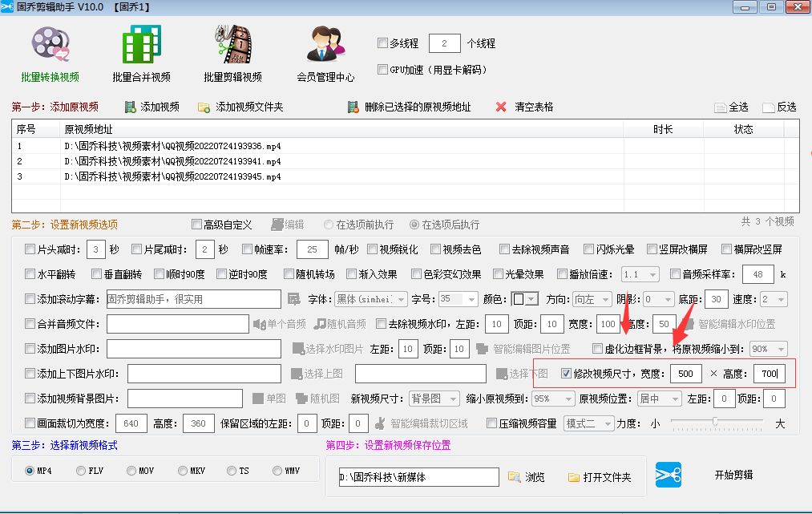Open 方向 dropdown showing 向左
The image size is (812, 514).
(x=592, y=299)
